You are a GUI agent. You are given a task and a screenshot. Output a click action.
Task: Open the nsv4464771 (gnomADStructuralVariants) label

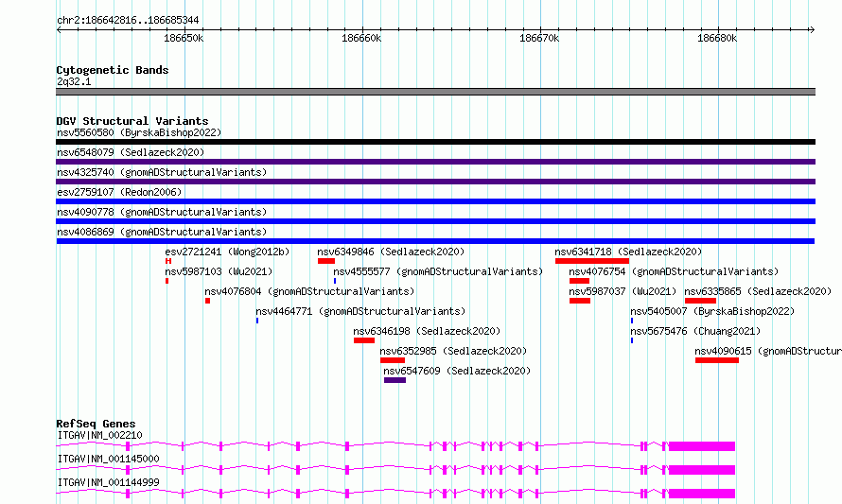click(360, 311)
